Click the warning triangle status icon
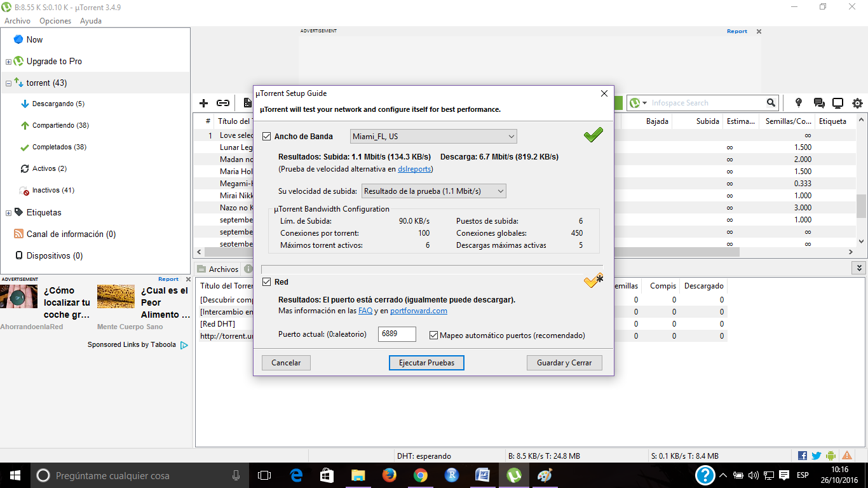Viewport: 868px width, 488px height. tap(847, 456)
